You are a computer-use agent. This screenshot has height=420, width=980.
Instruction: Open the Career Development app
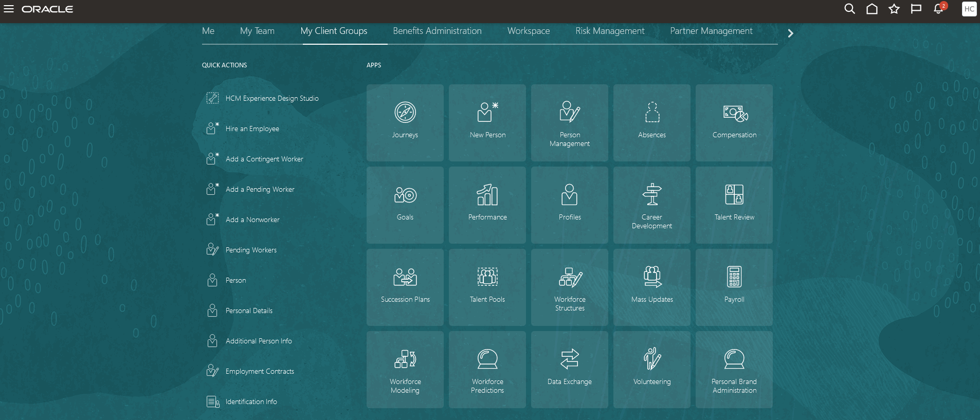tap(652, 205)
